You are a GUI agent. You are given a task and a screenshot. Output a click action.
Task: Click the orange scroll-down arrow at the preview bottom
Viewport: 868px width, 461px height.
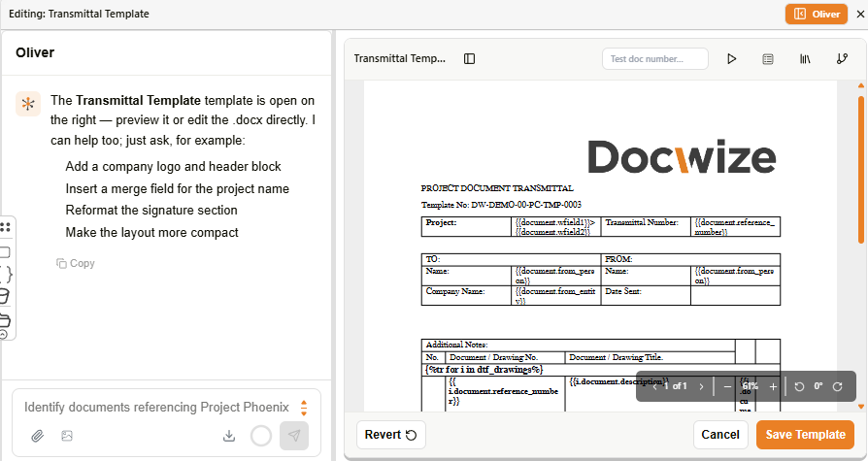click(x=861, y=407)
